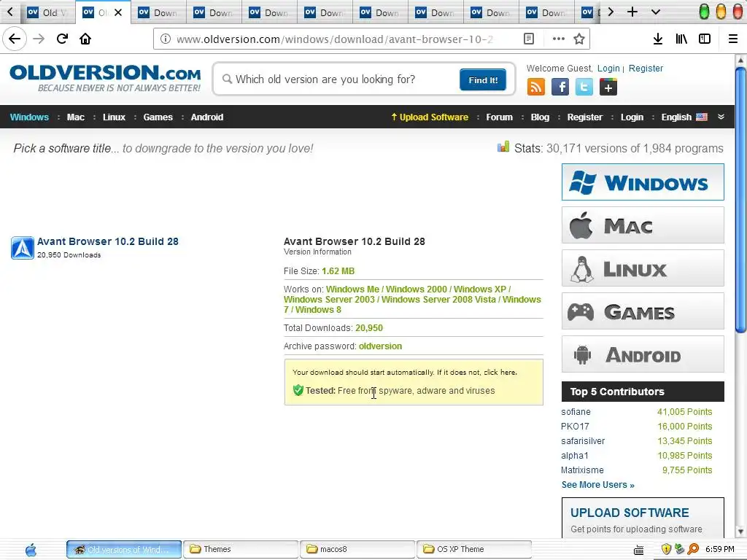Select the Linux platform banner

pyautogui.click(x=643, y=268)
